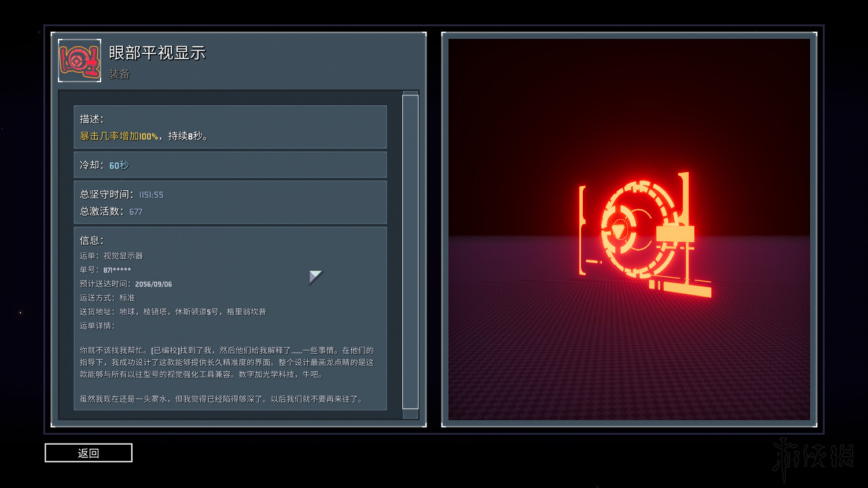This screenshot has width=868, height=488.
Task: Click the 预计送达时间 date 2056/09/06
Action: point(153,284)
